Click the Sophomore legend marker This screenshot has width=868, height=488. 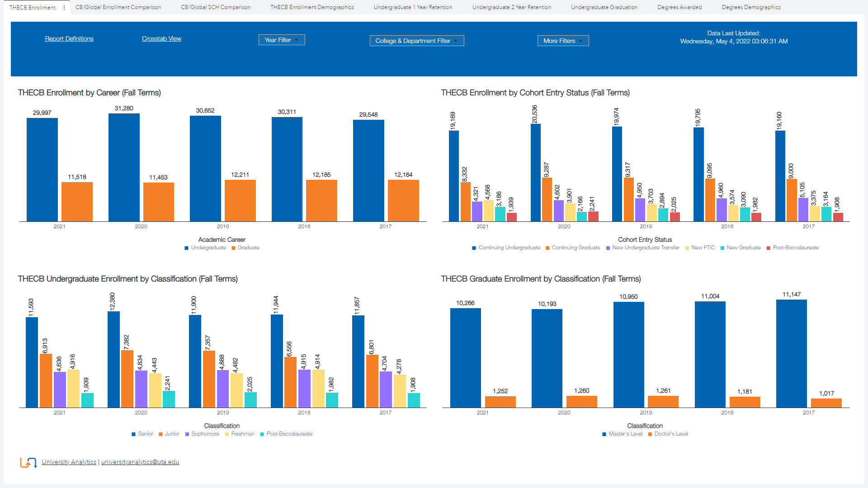tap(187, 434)
